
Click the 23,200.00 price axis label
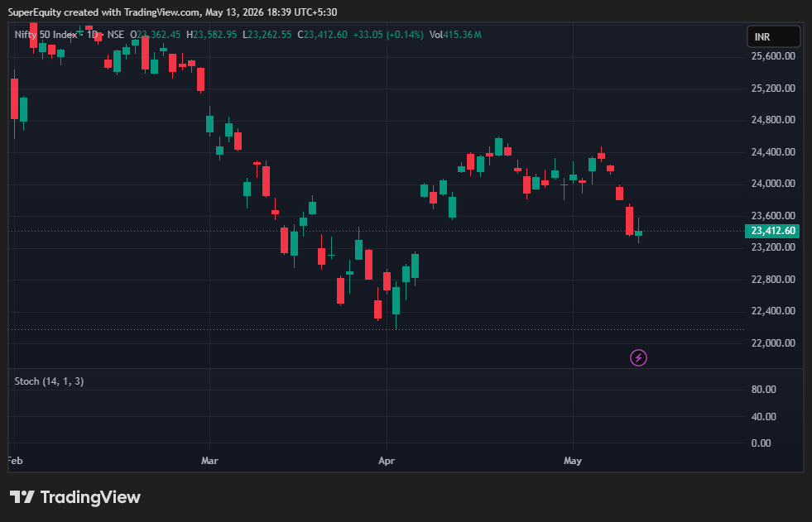(773, 247)
